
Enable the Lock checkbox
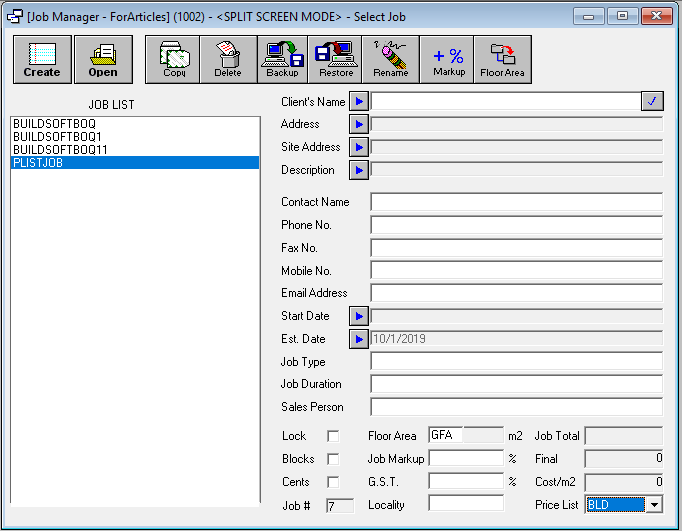coord(333,436)
